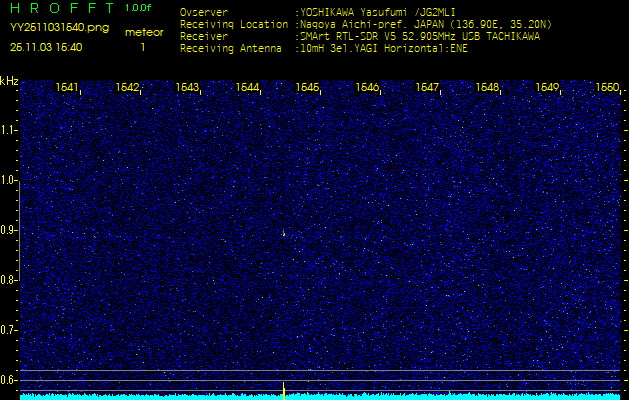629x400 pixels.
Task: Click the 1543 time marker
Action: point(188,87)
